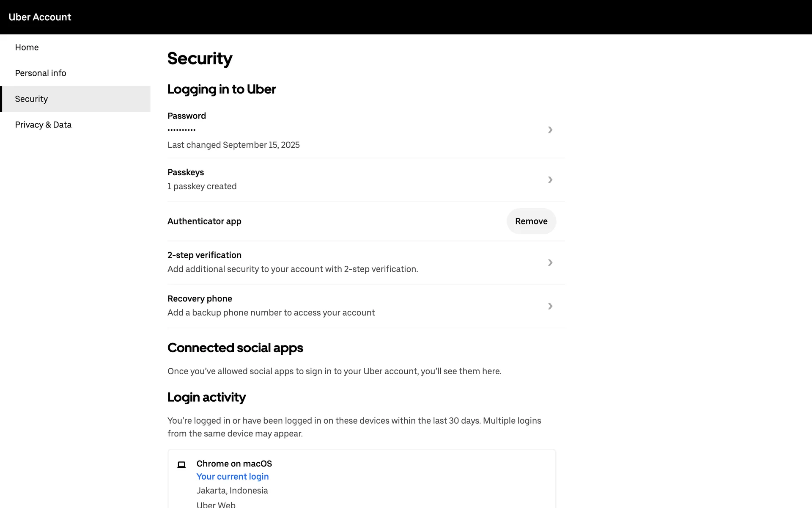Image resolution: width=812 pixels, height=508 pixels.
Task: Click the Recovery phone chevron arrow
Action: [550, 306]
